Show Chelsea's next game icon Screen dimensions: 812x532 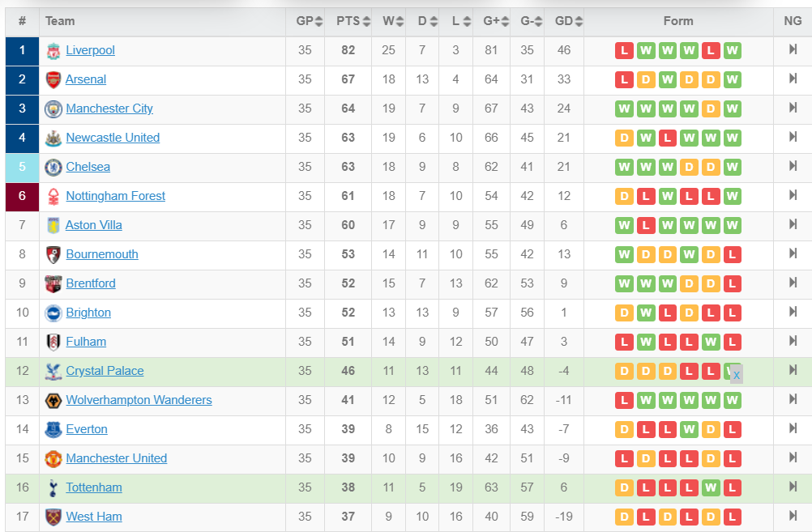tap(793, 166)
